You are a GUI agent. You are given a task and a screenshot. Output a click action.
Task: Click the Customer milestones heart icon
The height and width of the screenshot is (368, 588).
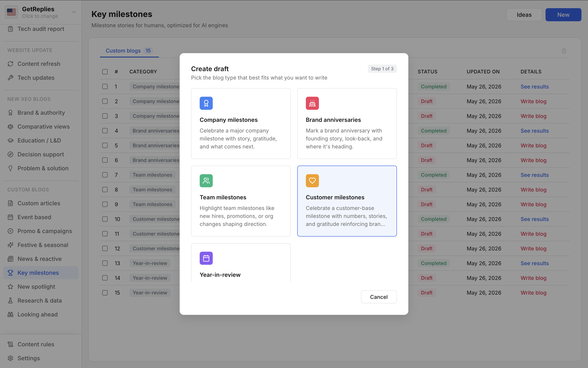312,181
